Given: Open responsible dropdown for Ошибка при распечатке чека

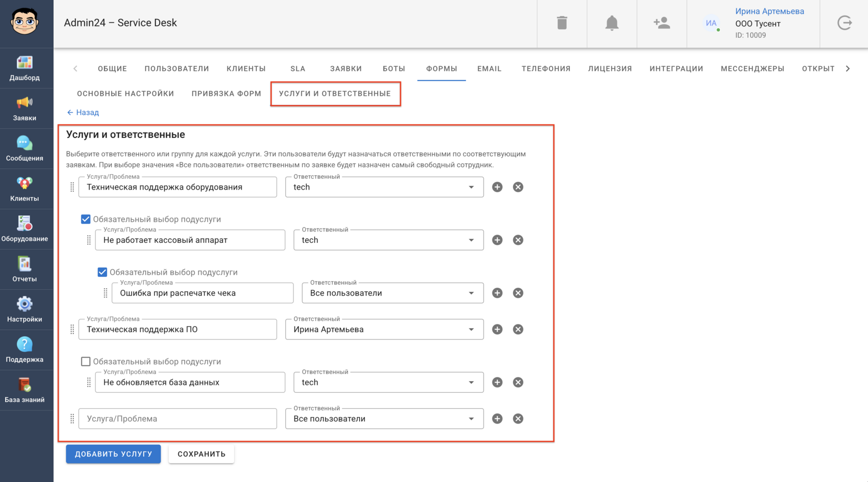Looking at the screenshot, I should click(393, 293).
